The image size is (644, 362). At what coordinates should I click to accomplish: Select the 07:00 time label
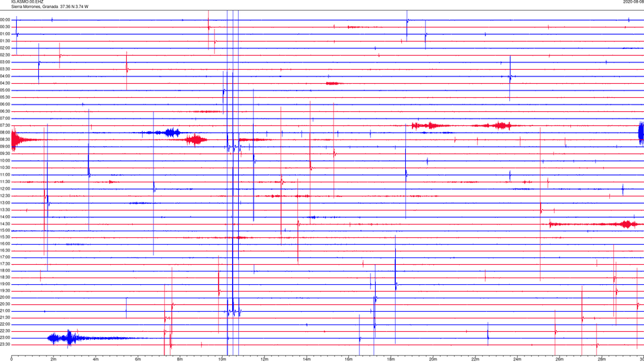coord(5,118)
